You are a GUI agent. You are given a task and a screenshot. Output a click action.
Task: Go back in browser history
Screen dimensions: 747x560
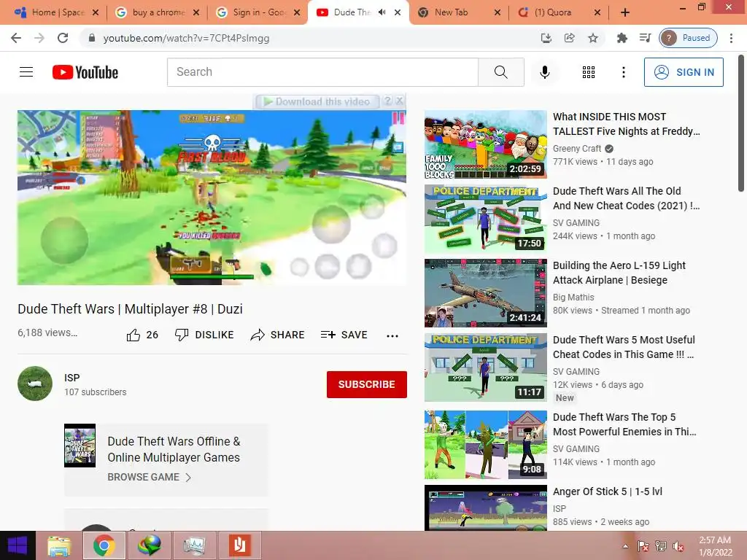(x=16, y=38)
